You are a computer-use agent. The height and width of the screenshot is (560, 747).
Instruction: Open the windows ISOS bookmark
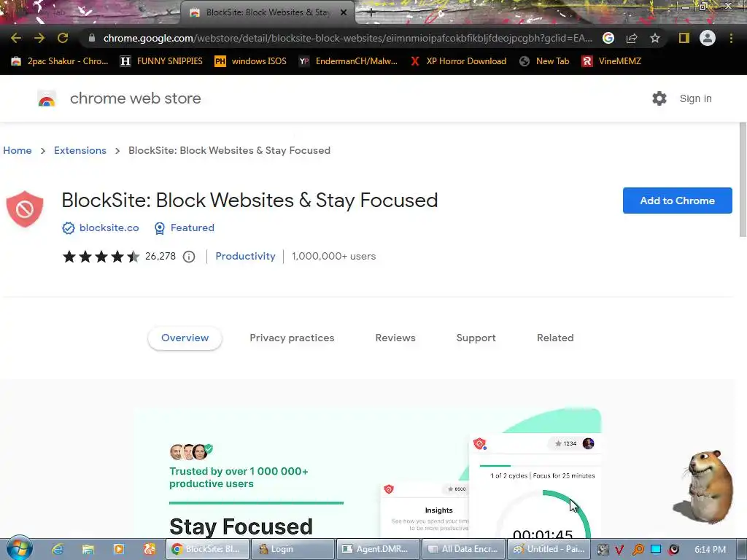(x=251, y=61)
